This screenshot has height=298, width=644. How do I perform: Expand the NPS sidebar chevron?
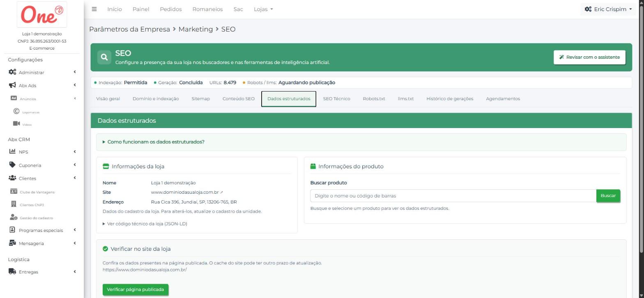[x=75, y=151]
